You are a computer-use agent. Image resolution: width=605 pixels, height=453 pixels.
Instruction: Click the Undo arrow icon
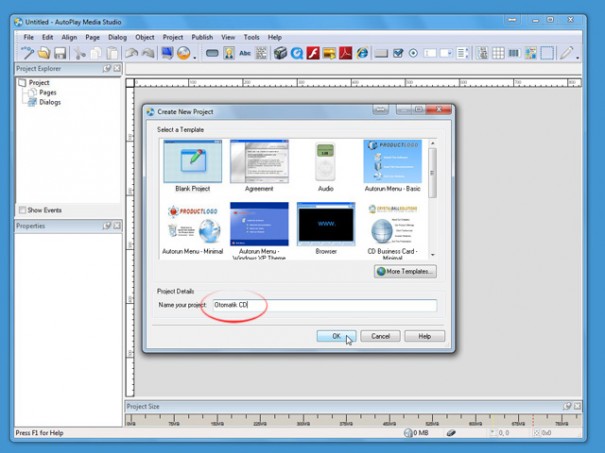coord(132,53)
